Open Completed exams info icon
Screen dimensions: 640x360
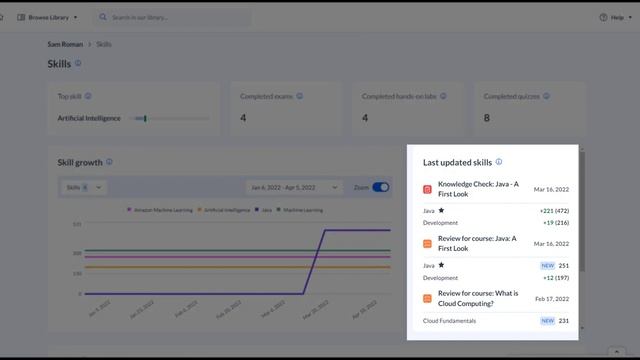click(300, 96)
